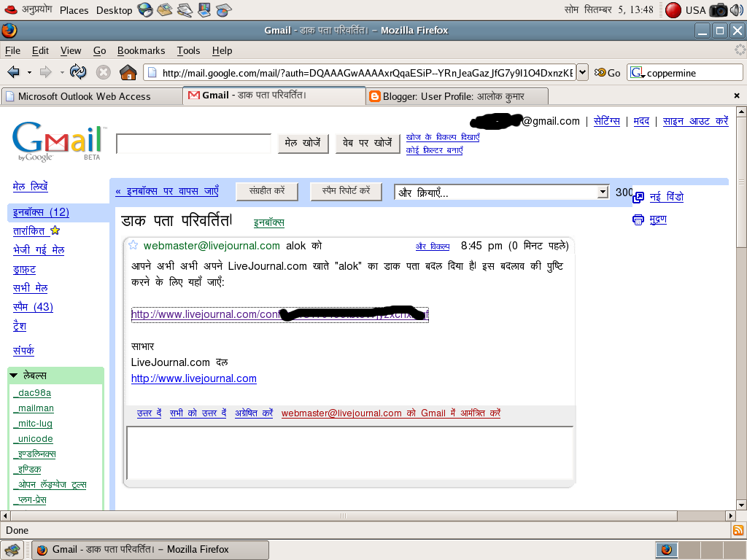Click the Gmail search text box
Screen dimensions: 747x560
point(194,144)
